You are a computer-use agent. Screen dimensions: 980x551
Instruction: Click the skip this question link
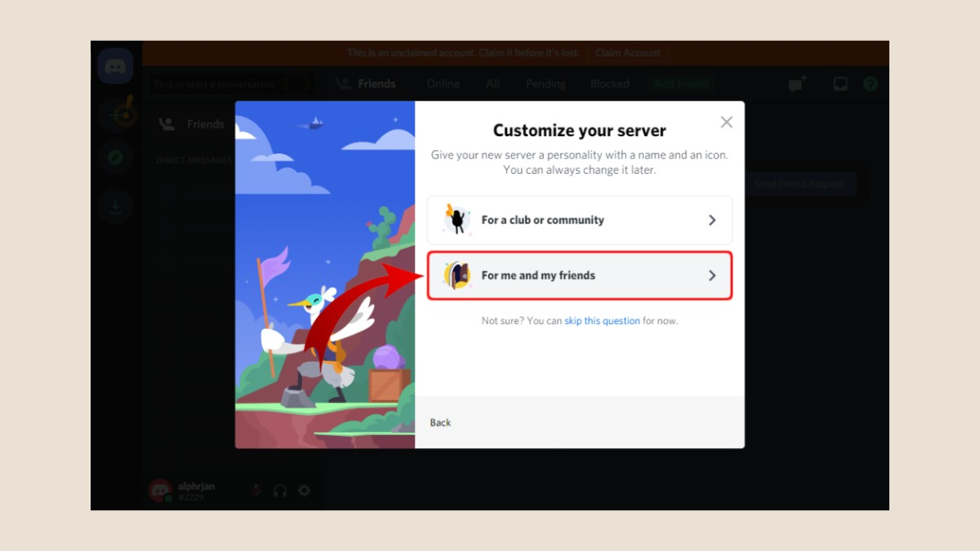[602, 321]
